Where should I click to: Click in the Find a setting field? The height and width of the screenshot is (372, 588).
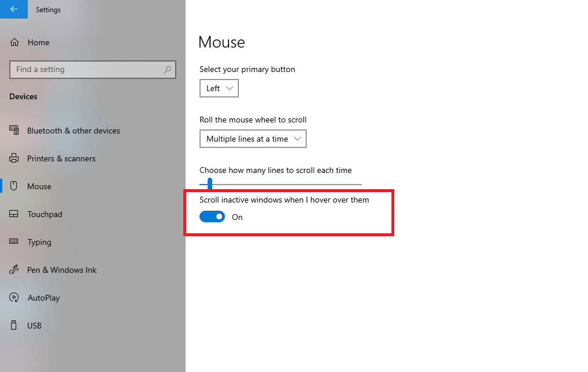coord(93,70)
